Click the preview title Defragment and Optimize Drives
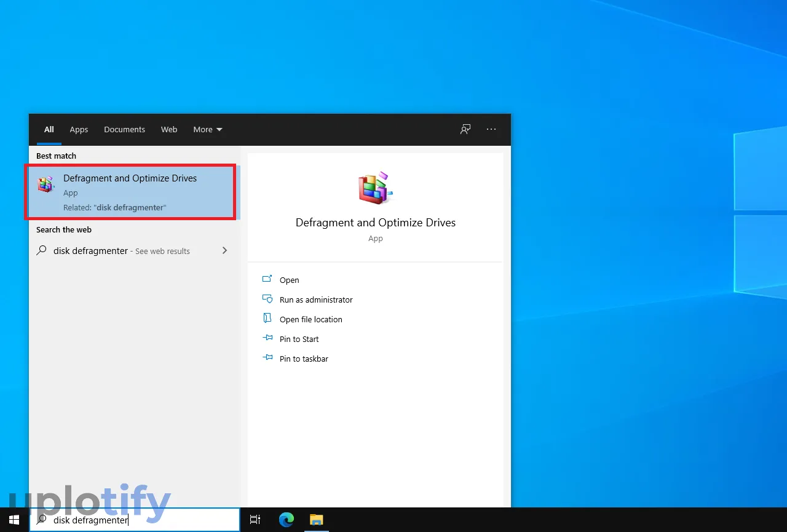 pos(376,223)
